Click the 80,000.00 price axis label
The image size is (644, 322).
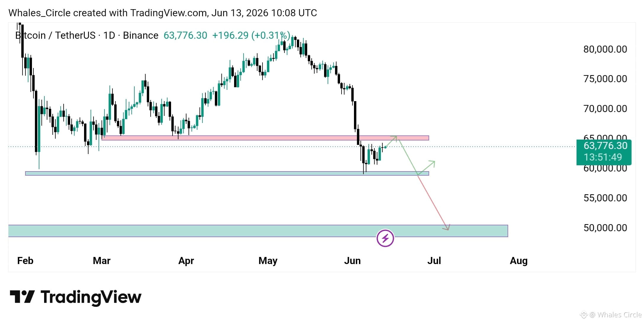(x=605, y=49)
